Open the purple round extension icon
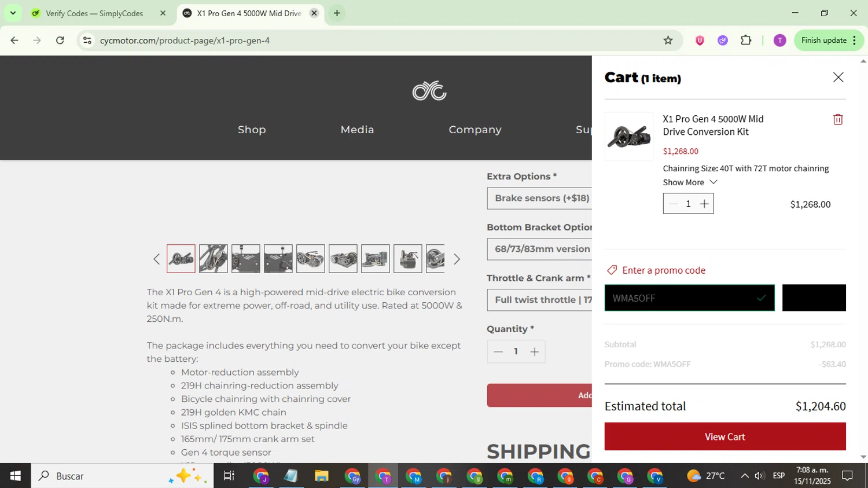 [723, 41]
